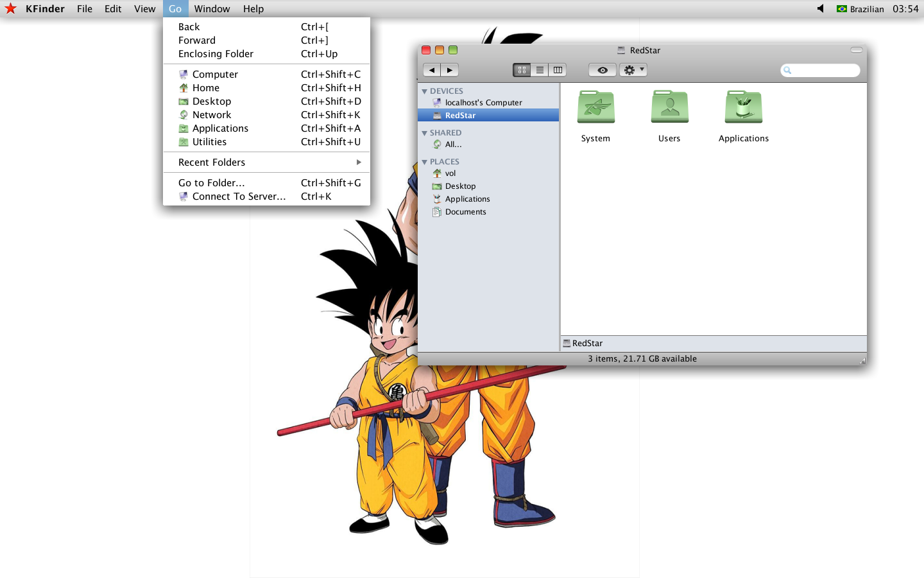Select localhost's Computer in sidebar

coord(488,103)
